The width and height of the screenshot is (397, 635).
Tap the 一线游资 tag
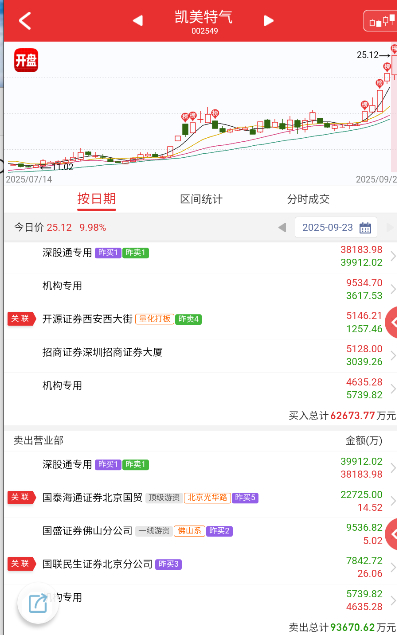[x=154, y=531]
